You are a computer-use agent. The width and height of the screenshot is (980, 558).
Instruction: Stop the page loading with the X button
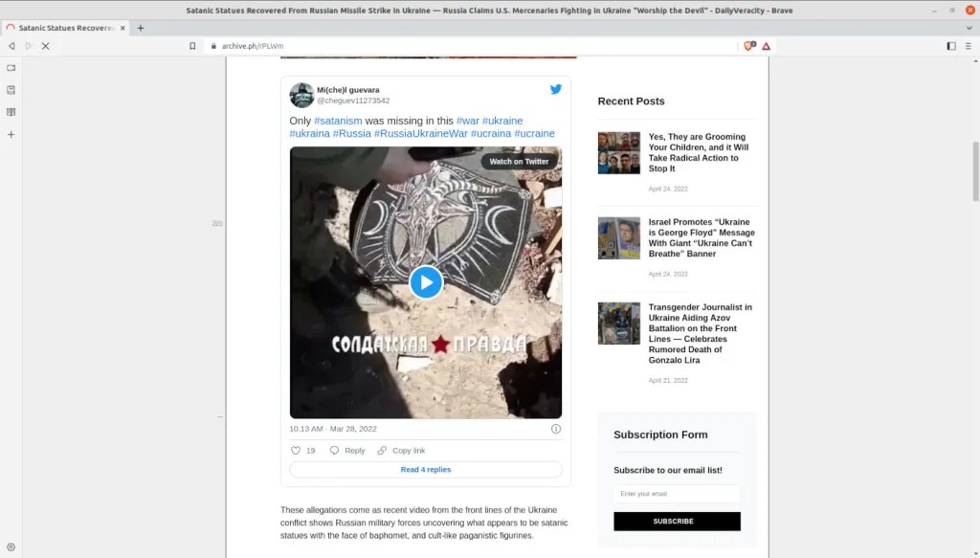45,46
